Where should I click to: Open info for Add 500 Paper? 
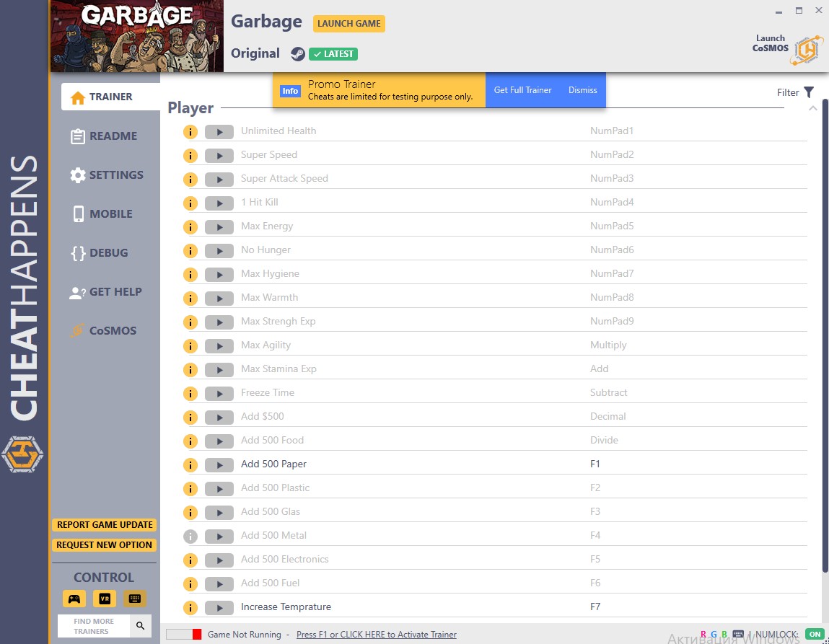(x=190, y=465)
